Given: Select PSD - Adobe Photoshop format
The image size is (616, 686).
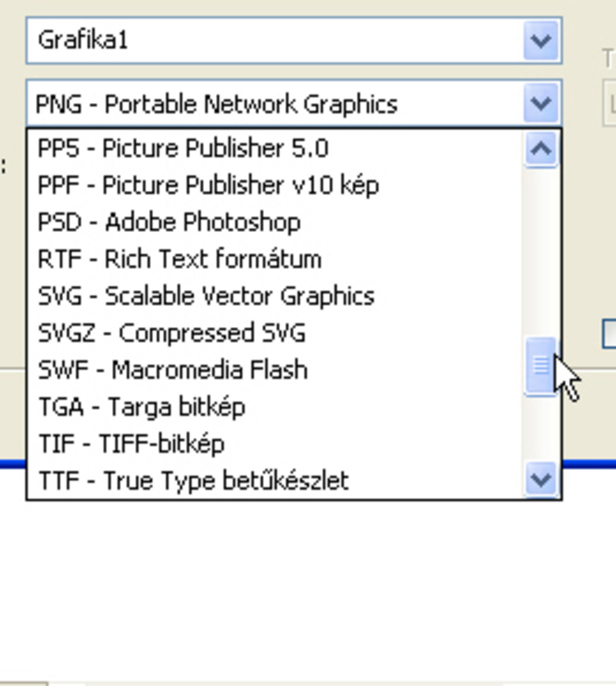Looking at the screenshot, I should pyautogui.click(x=170, y=222).
